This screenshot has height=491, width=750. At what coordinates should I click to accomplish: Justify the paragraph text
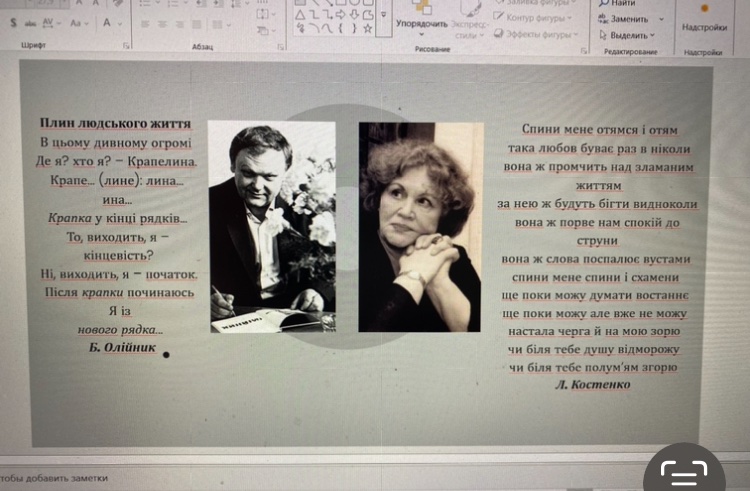coord(197,24)
